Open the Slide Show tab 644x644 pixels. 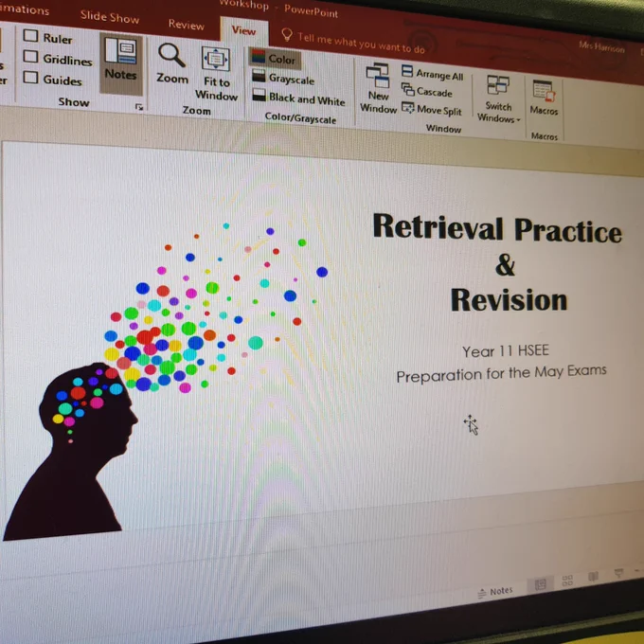coord(110,17)
